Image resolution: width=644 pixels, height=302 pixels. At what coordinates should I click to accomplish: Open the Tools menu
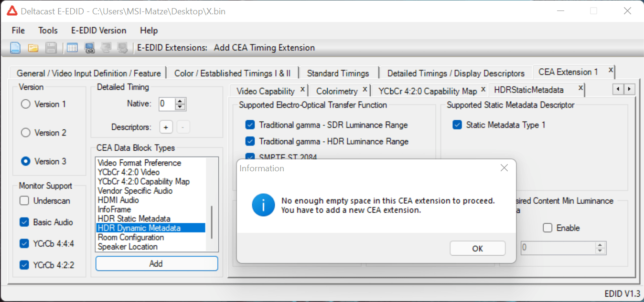coord(48,31)
